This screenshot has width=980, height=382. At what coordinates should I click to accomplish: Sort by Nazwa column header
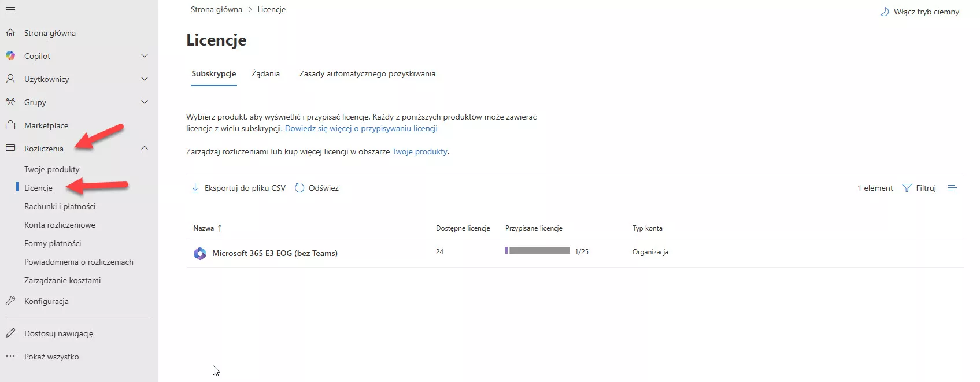point(204,228)
